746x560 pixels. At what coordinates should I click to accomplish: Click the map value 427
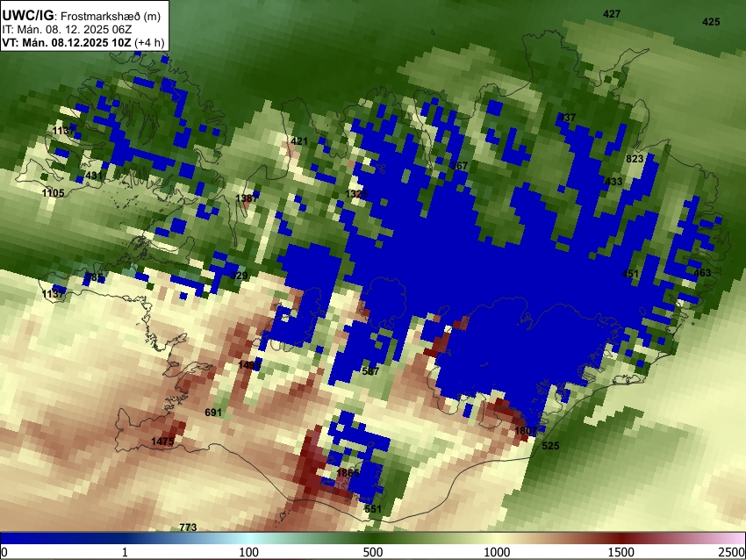pyautogui.click(x=612, y=14)
